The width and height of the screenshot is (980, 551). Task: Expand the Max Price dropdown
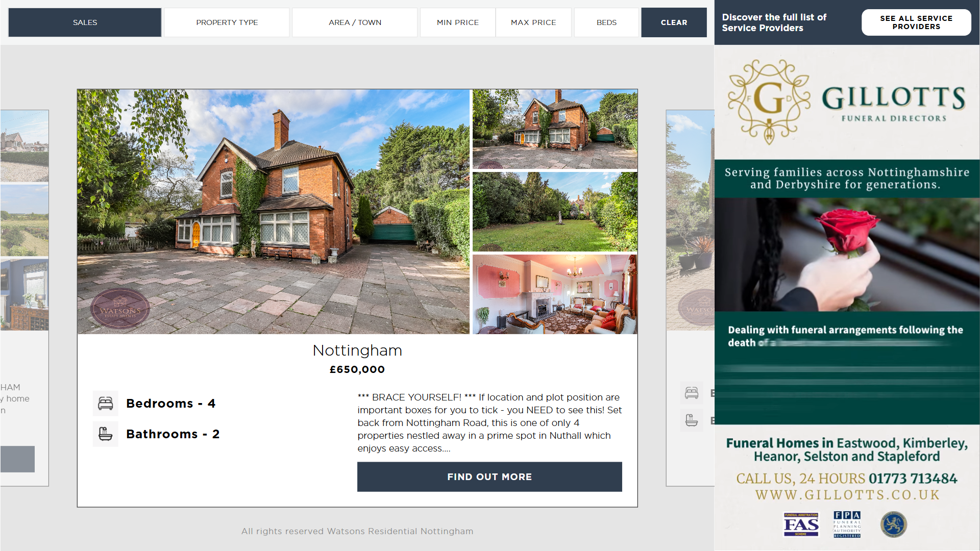click(533, 22)
